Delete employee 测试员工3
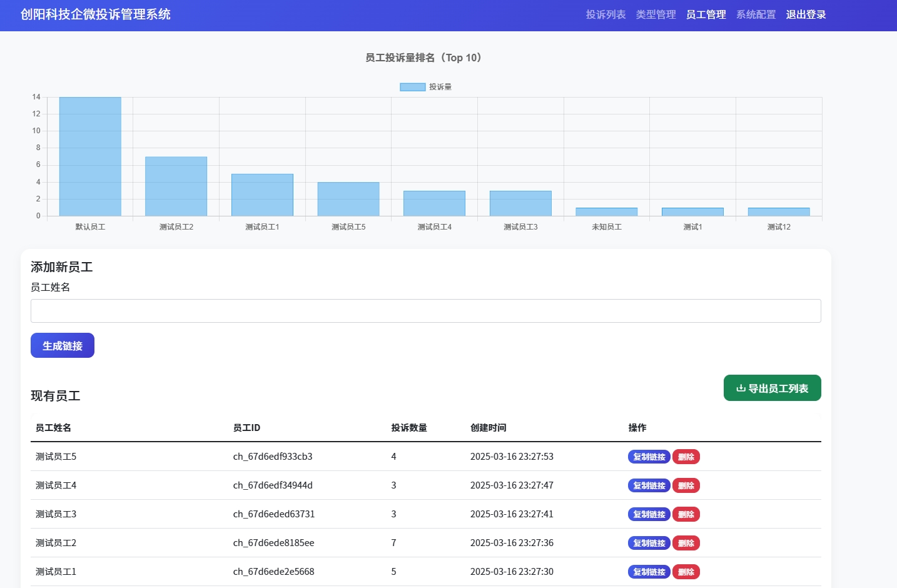The image size is (897, 588). pos(686,514)
